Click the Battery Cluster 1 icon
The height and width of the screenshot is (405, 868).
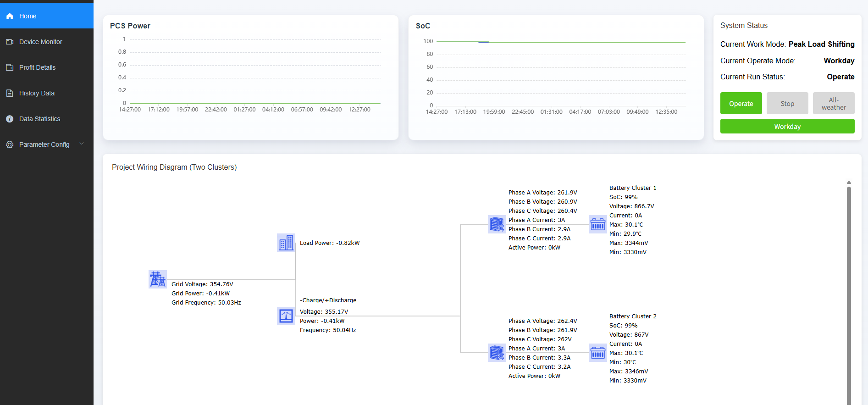597,224
